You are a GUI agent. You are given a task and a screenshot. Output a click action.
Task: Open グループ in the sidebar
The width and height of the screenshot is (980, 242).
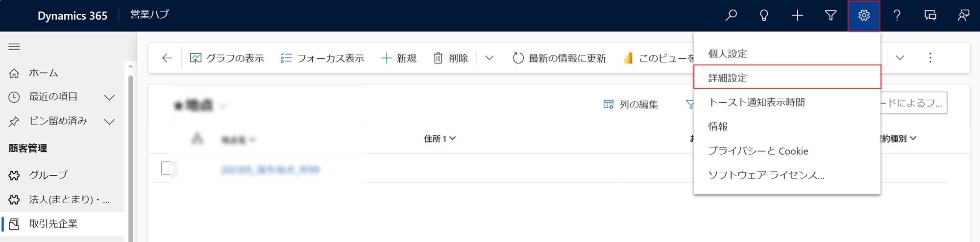[63, 175]
